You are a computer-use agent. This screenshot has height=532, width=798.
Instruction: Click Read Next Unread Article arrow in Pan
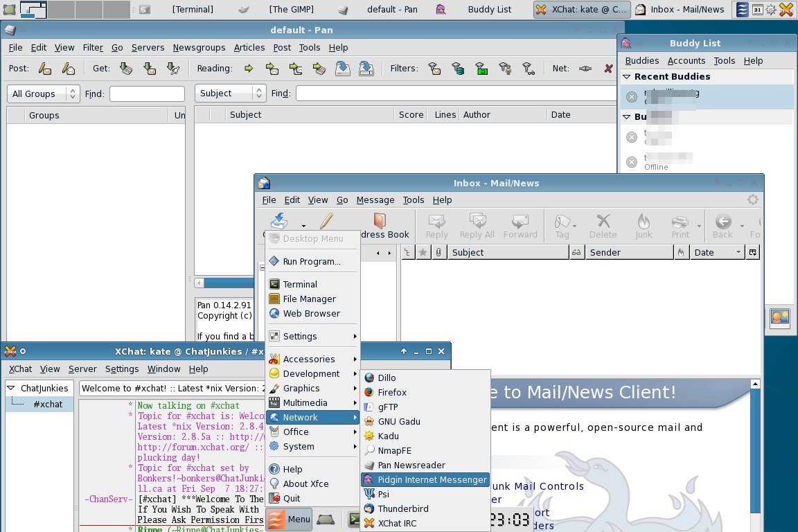point(249,68)
